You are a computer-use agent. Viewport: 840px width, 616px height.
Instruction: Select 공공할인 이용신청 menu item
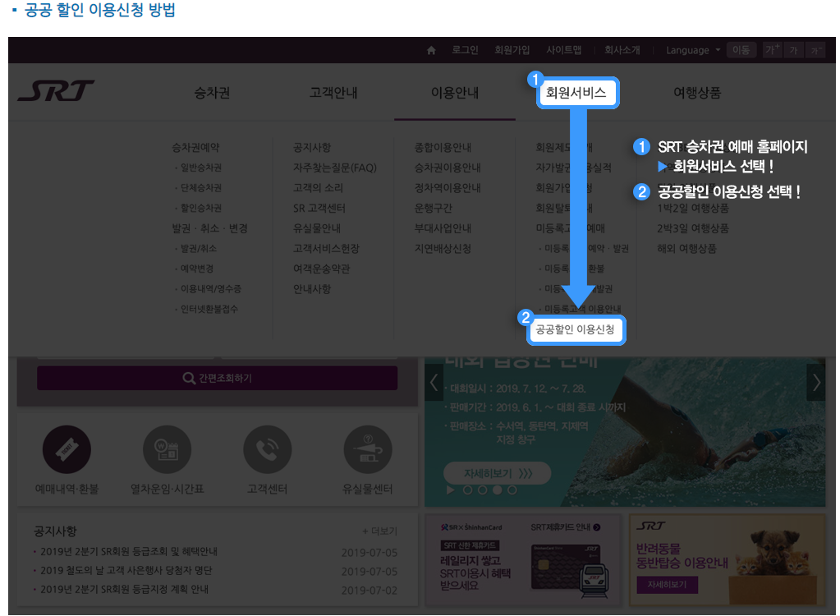576,329
